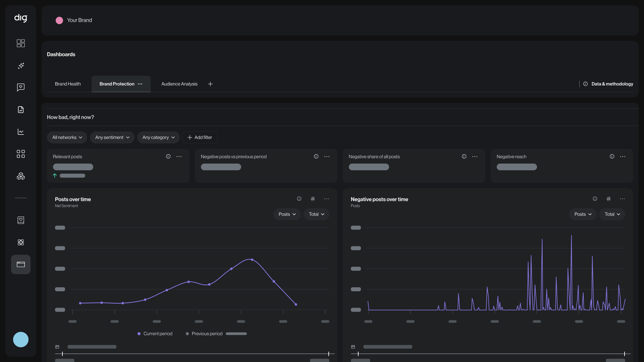Open the four squares apps sidebar icon
644x362 pixels.
tap(21, 154)
